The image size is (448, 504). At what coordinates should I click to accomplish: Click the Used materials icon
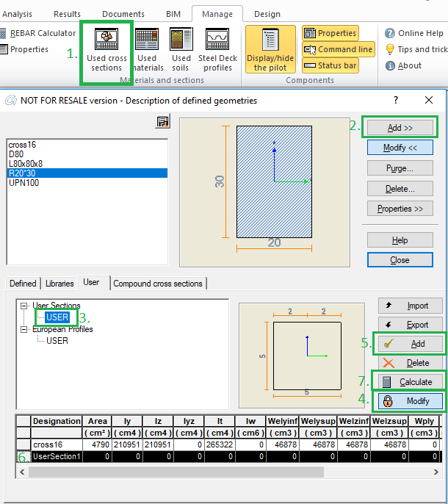tap(147, 49)
